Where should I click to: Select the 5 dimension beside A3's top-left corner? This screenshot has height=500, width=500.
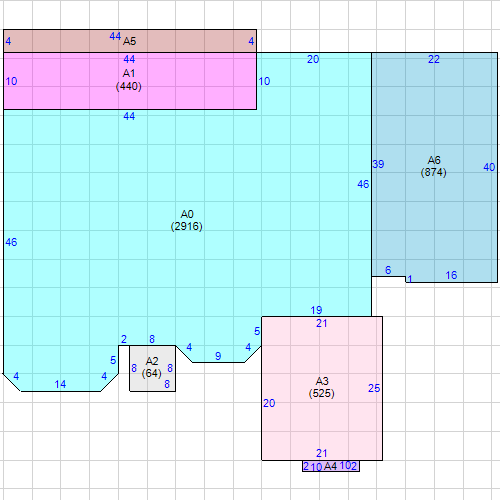(257, 331)
